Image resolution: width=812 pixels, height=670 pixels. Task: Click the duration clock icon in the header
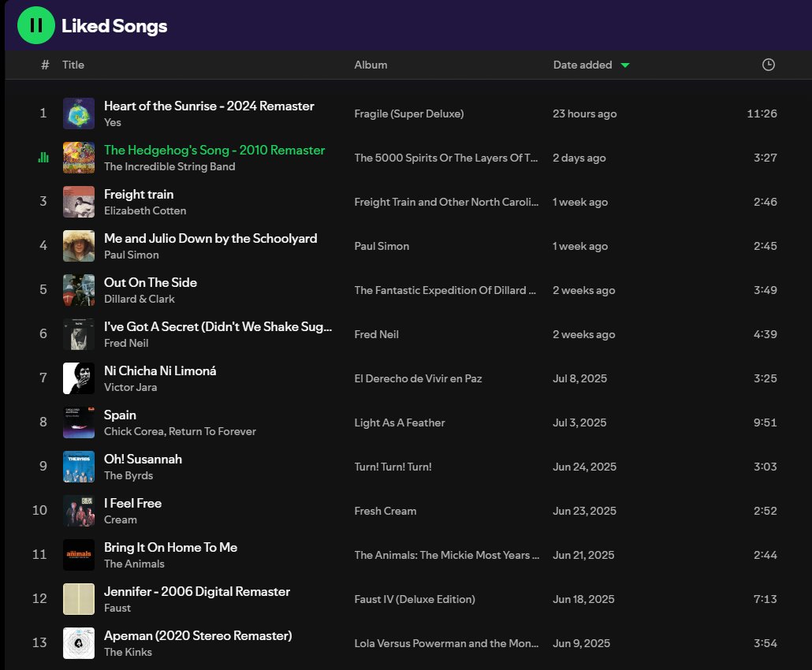point(769,65)
